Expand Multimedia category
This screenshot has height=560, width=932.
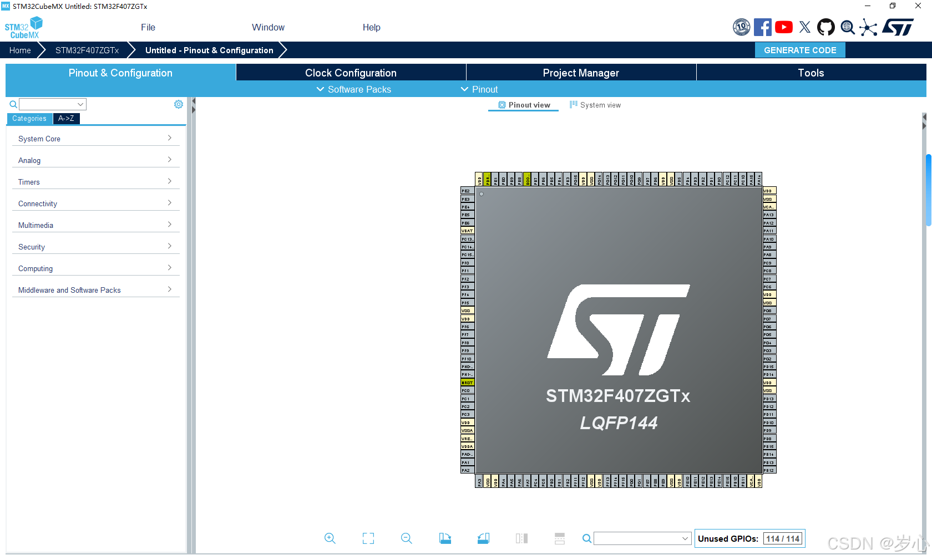tap(95, 225)
